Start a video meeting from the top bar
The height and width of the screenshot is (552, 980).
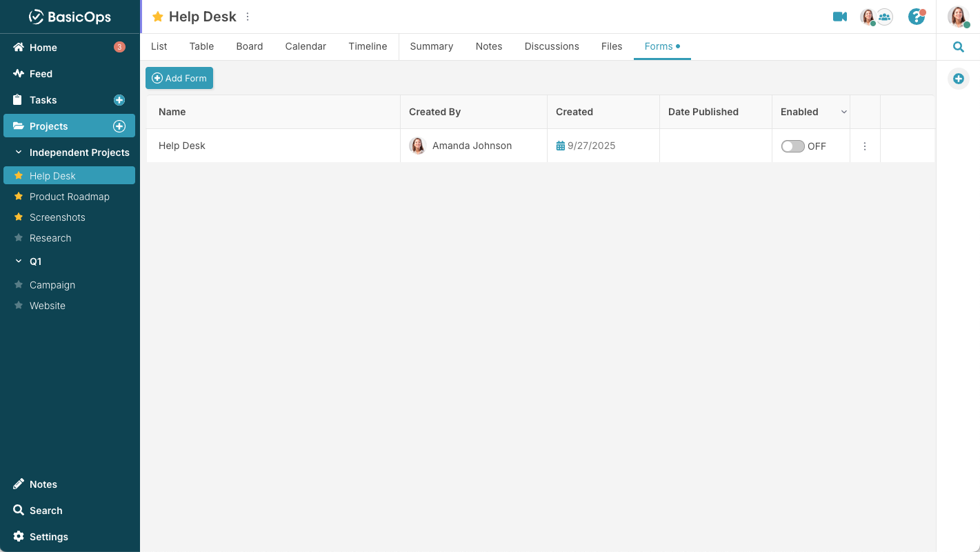coord(839,17)
